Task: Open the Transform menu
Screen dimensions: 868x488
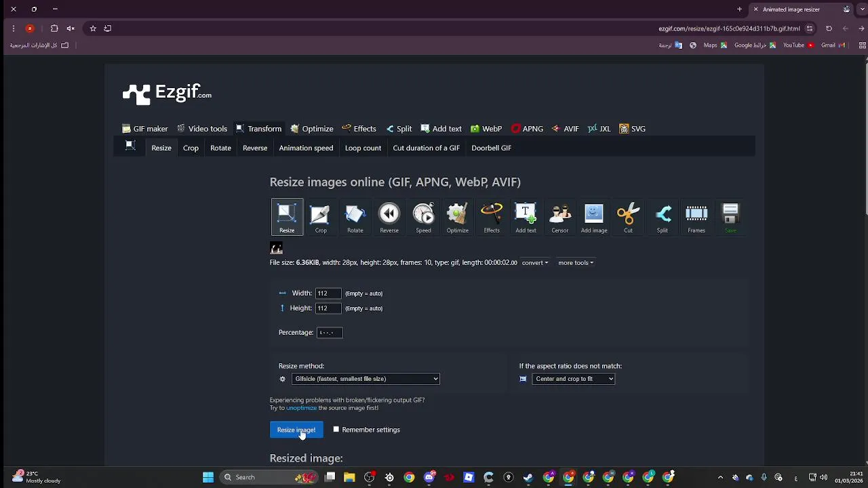Action: coord(258,129)
